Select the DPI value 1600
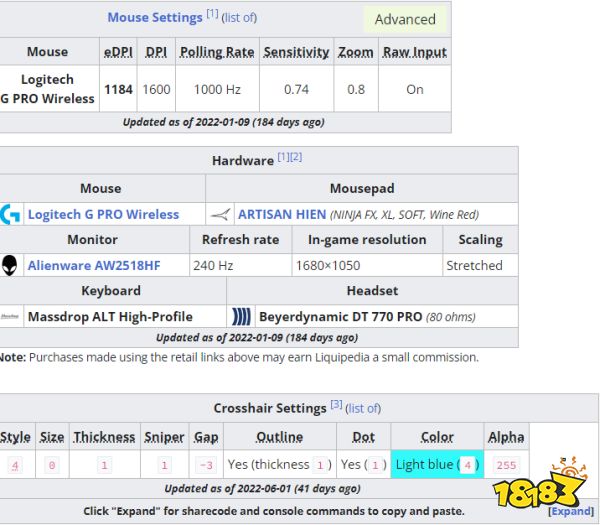600x525 pixels. click(156, 89)
